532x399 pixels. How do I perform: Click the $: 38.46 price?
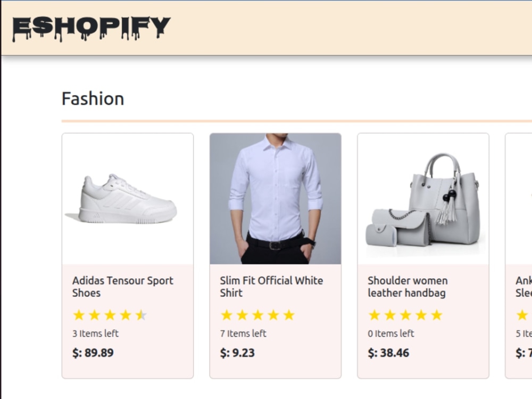[388, 353]
